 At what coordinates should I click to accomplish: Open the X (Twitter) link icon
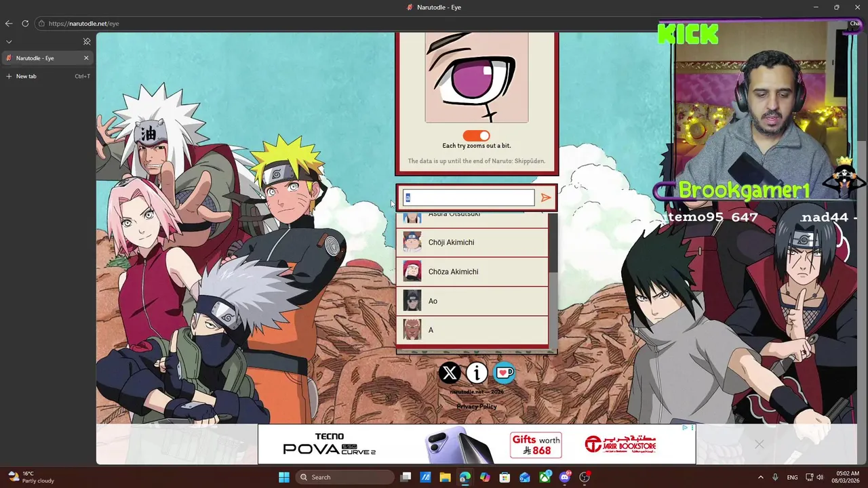pyautogui.click(x=449, y=373)
